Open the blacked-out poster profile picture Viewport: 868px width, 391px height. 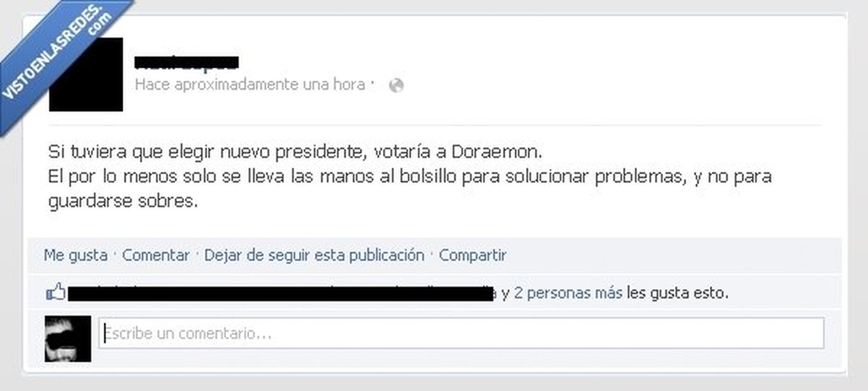coord(86,75)
